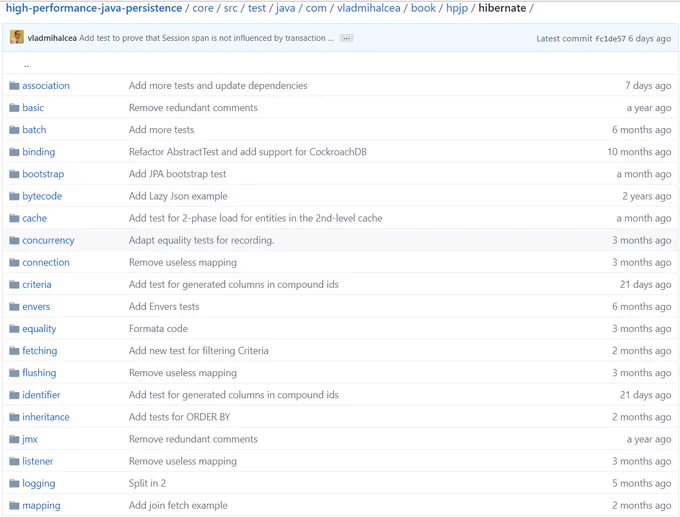This screenshot has width=680, height=517.
Task: Open the basic folder
Action: pos(33,108)
